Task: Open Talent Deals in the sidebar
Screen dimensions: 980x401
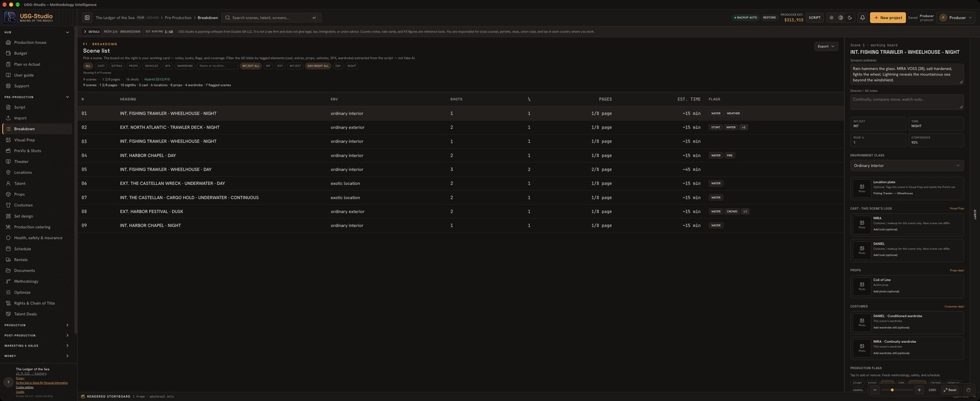Action: point(37,314)
